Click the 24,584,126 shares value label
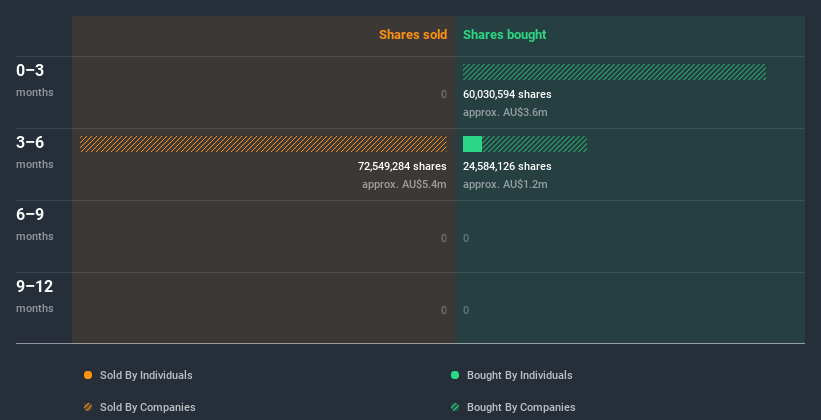 507,166
